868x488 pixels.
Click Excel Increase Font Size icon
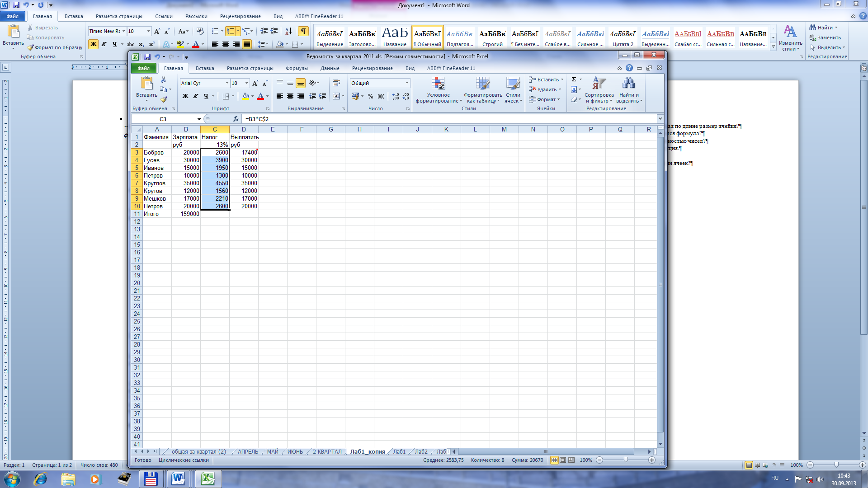[x=255, y=83]
